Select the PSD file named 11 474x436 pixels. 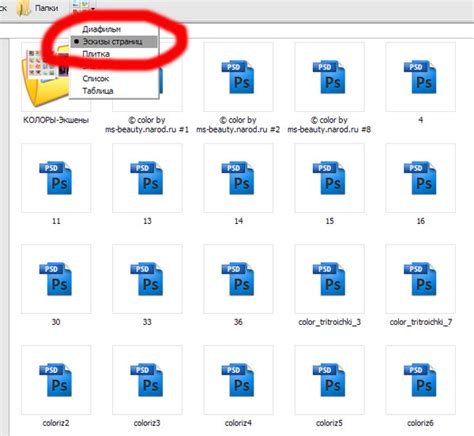pyautogui.click(x=56, y=178)
